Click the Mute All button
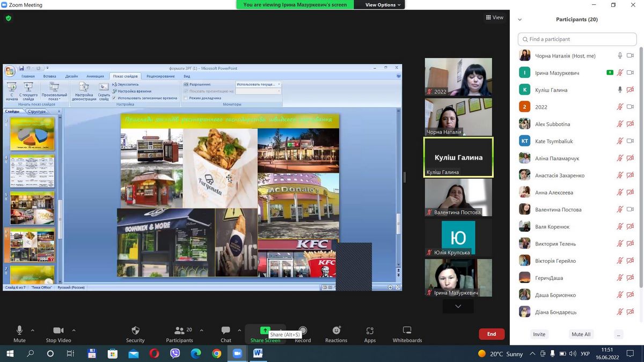 tap(581, 334)
